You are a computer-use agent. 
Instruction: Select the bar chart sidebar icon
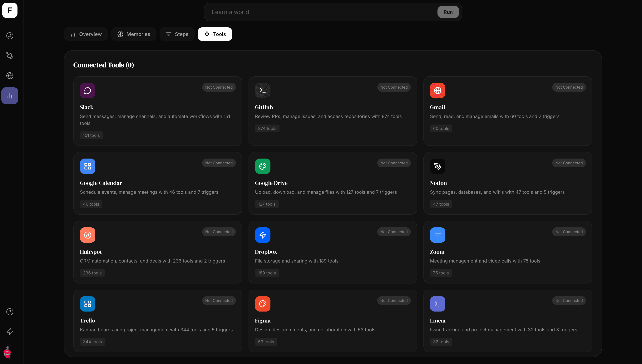coord(10,96)
